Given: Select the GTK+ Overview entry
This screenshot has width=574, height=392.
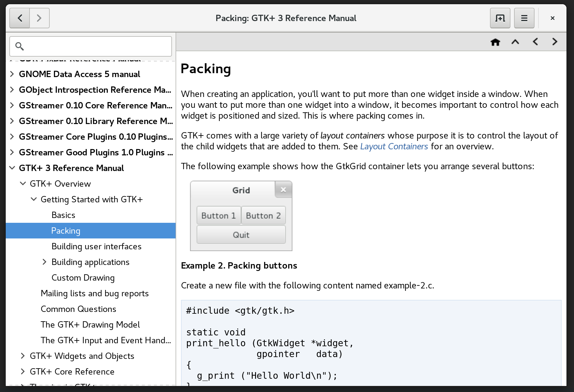Looking at the screenshot, I should [60, 184].
